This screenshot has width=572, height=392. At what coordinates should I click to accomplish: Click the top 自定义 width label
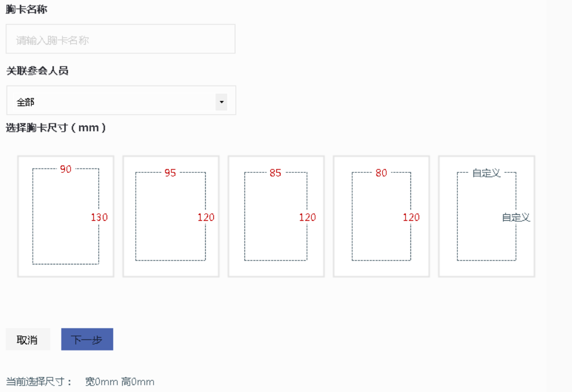coord(486,173)
